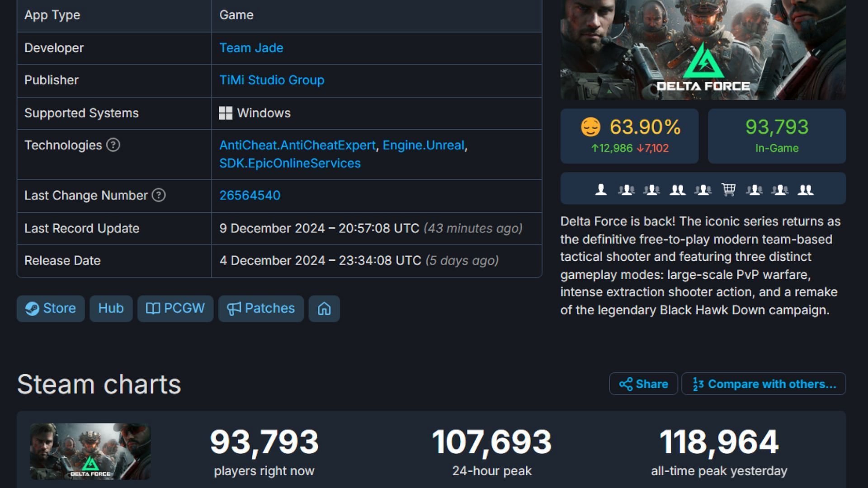868x488 pixels.
Task: Open the Hub button
Action: [x=111, y=309]
